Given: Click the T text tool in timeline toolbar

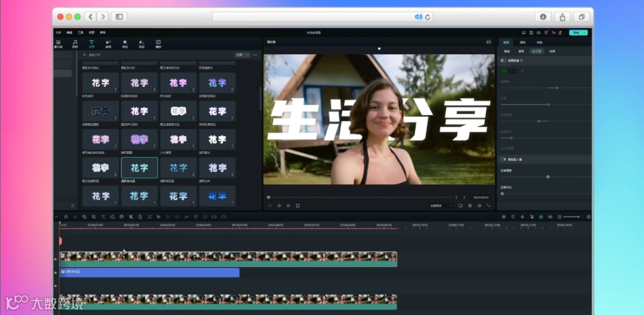Looking at the screenshot, I should [103, 217].
